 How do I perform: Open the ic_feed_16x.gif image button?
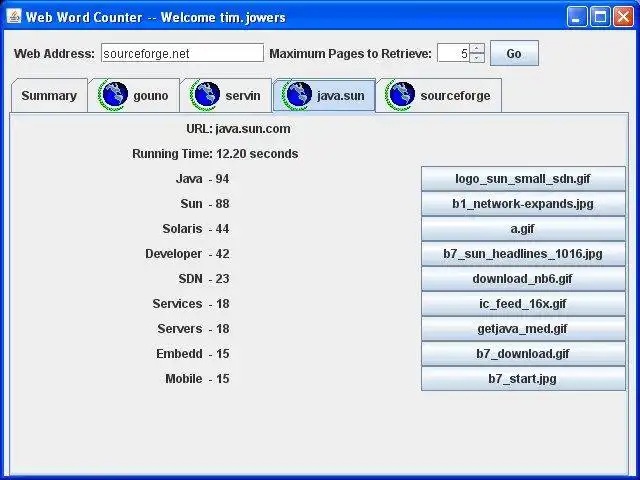[x=523, y=304]
